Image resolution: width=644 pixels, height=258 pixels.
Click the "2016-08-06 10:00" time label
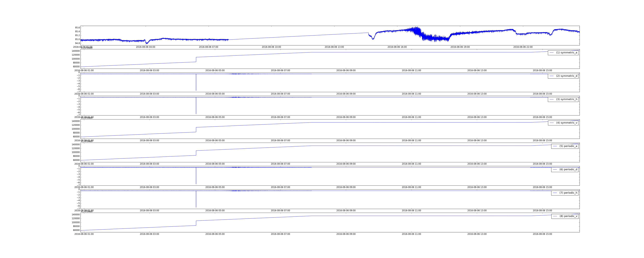tap(271, 47)
